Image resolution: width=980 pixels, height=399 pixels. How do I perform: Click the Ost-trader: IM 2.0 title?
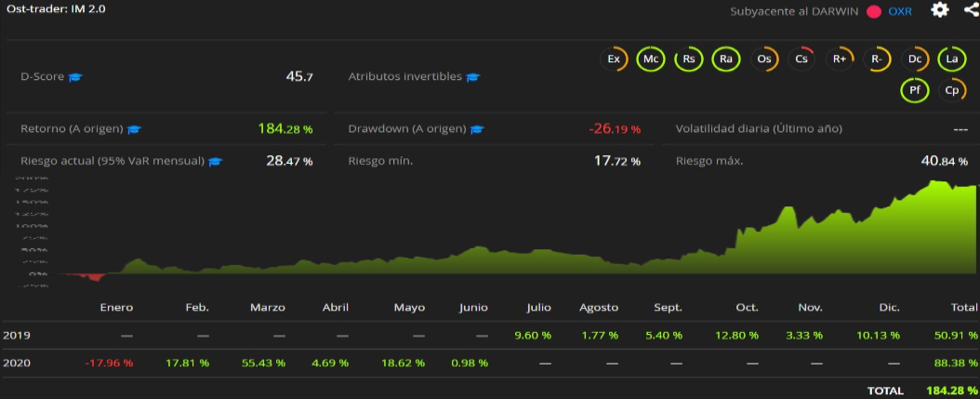(56, 9)
